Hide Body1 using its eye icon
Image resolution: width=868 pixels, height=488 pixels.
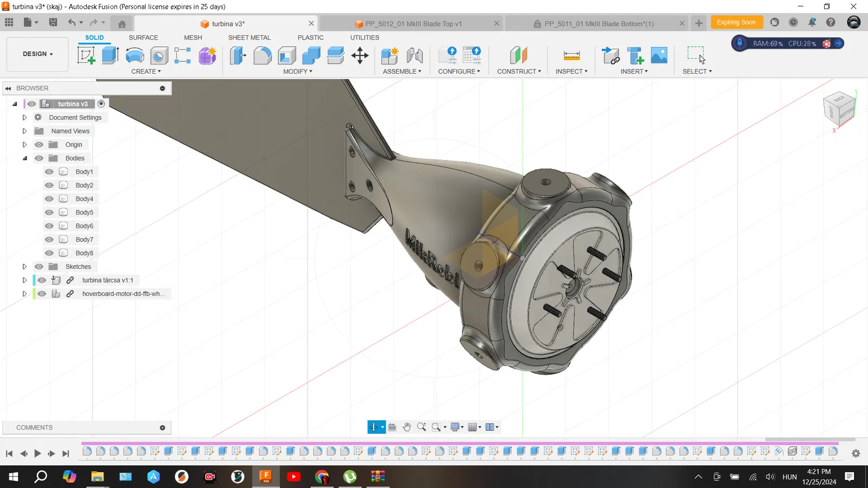point(49,172)
